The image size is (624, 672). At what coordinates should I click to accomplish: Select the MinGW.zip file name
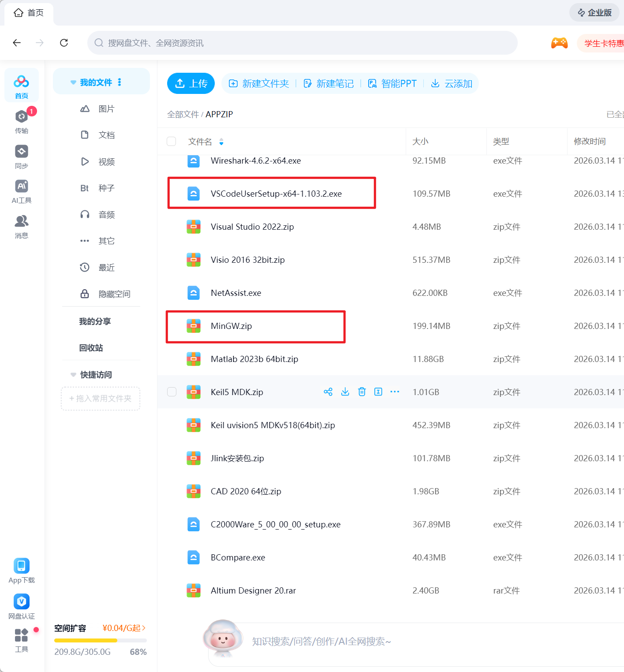(x=231, y=326)
